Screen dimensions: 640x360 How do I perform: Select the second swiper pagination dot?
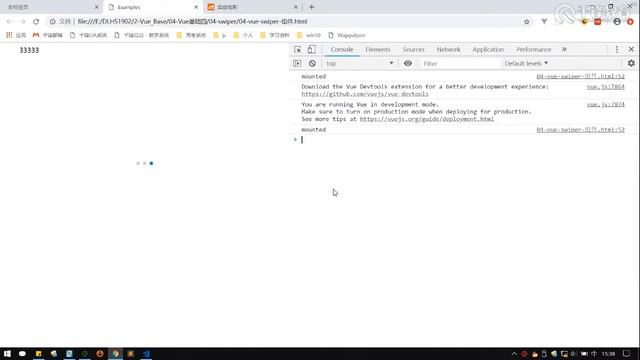[144, 163]
